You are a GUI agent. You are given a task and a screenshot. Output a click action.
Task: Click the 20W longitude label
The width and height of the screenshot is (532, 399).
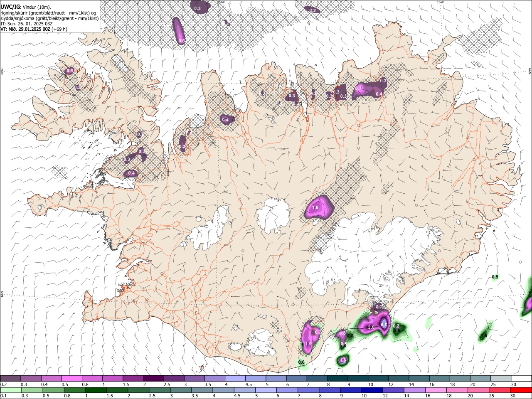point(221,2)
